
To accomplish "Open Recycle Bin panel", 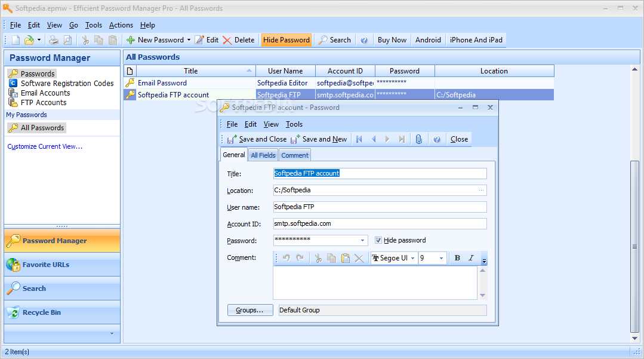I will (x=62, y=312).
